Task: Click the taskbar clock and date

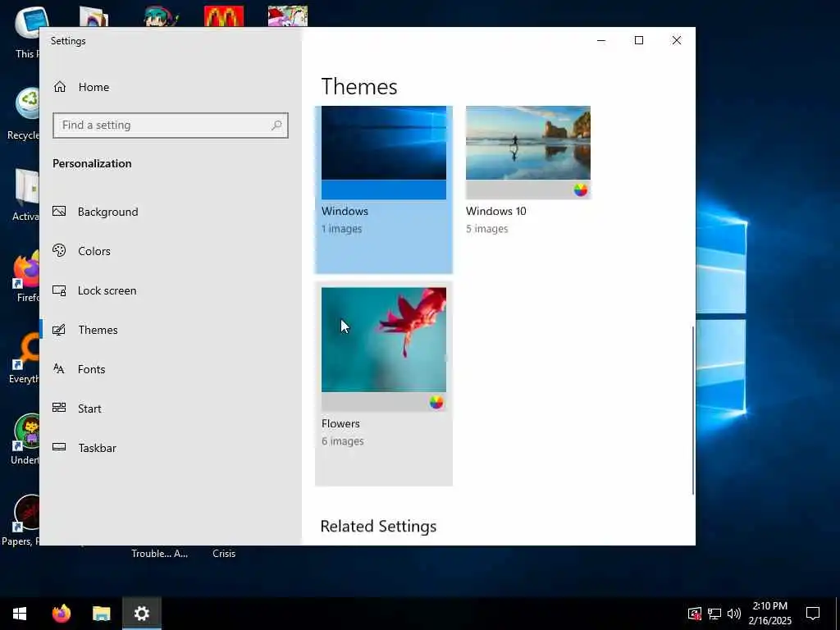Action: click(769, 614)
